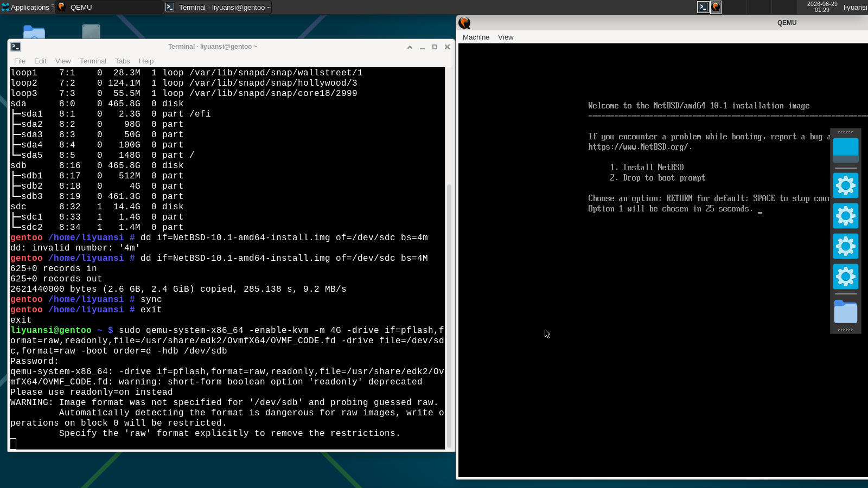Click the loop2 hollywood snap row

(x=184, y=83)
